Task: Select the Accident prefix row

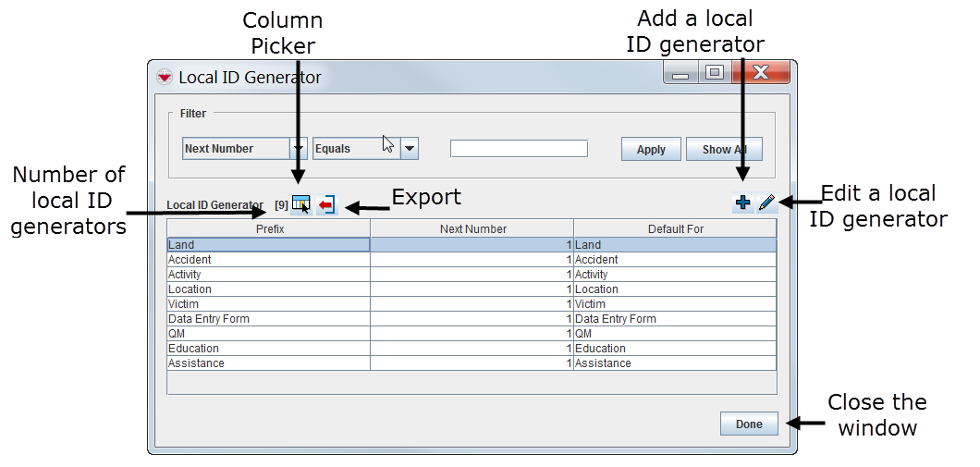Action: tap(268, 260)
